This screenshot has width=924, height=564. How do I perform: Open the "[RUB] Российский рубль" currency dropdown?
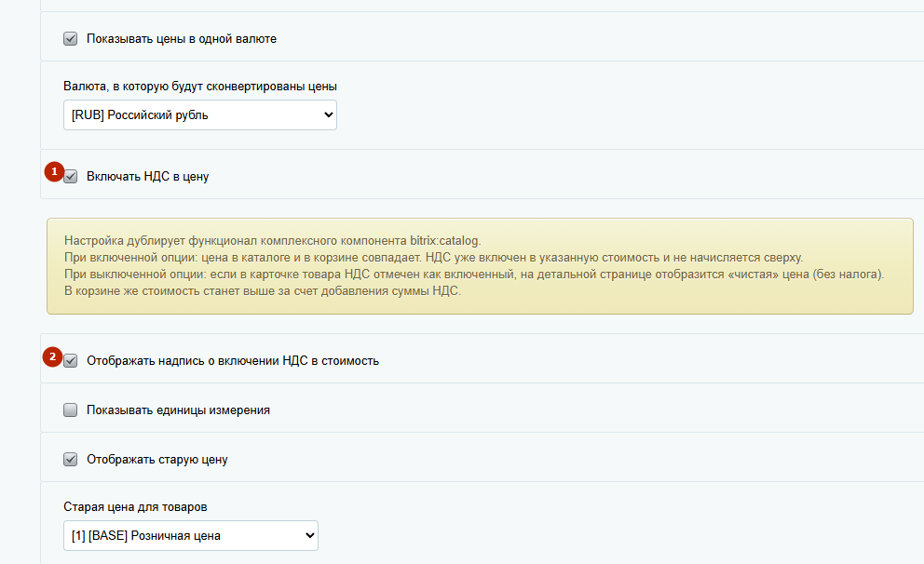tap(199, 114)
